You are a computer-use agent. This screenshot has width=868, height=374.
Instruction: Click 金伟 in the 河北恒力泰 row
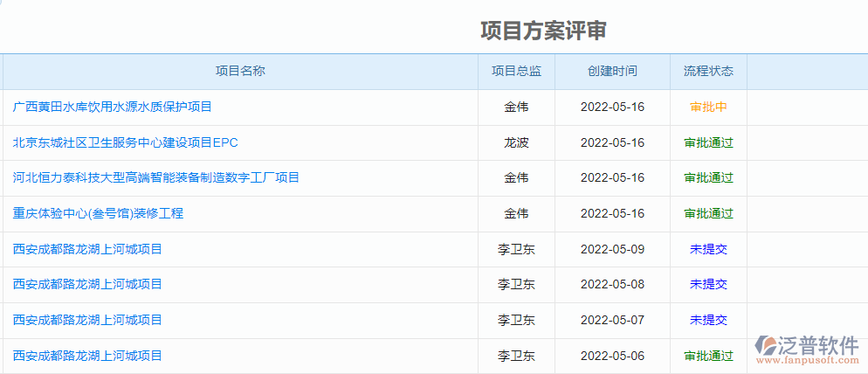click(x=516, y=178)
